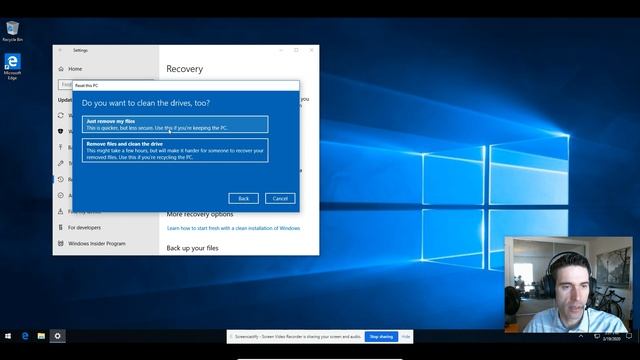Click the Recovery icon in sidebar
Screen dimensions: 640x360
pos(61,180)
